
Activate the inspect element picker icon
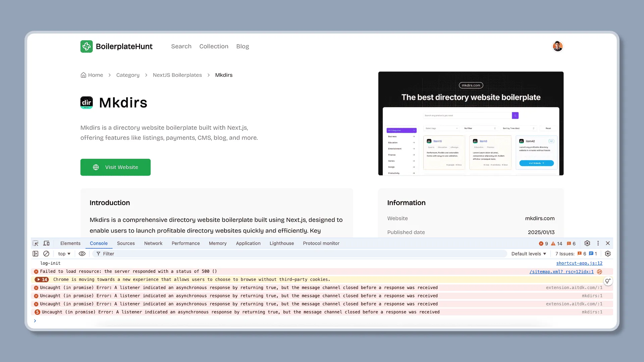click(36, 243)
